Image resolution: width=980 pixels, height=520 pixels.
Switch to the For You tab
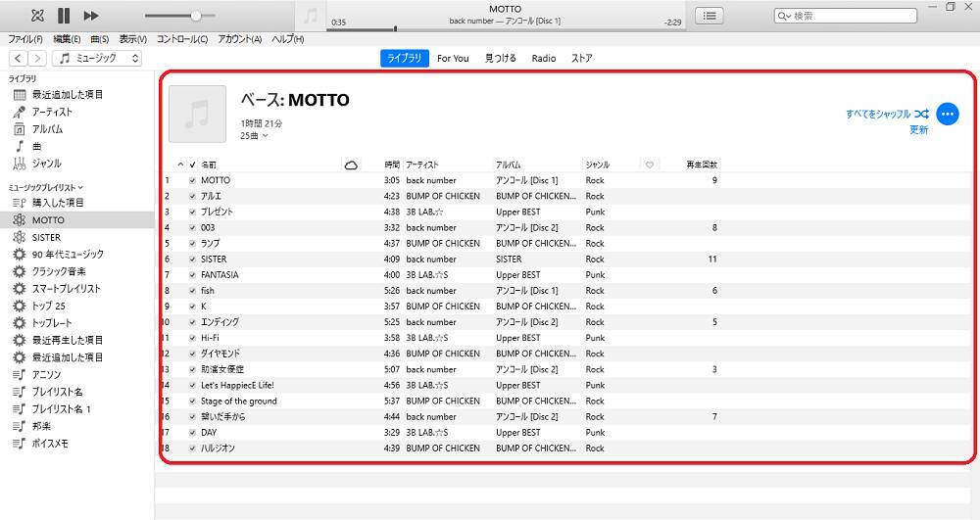tap(453, 59)
